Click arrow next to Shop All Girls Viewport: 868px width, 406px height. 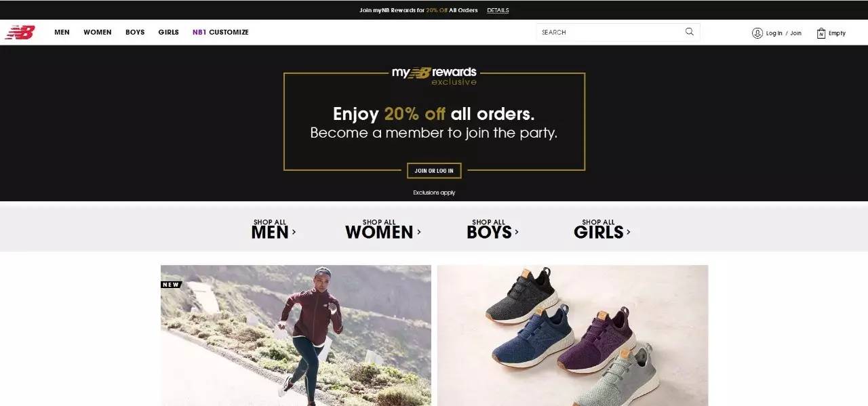point(629,232)
